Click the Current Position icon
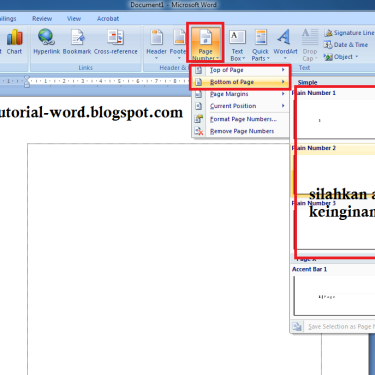The width and height of the screenshot is (375, 375). click(199, 106)
